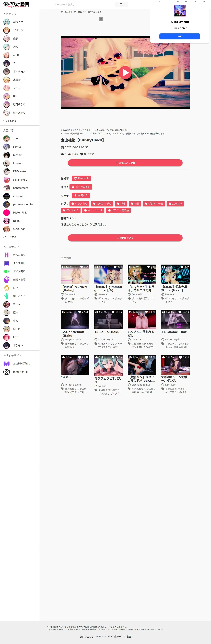Visit the エロMMDTube recommended site
This screenshot has width=211, height=644.
coord(22,363)
